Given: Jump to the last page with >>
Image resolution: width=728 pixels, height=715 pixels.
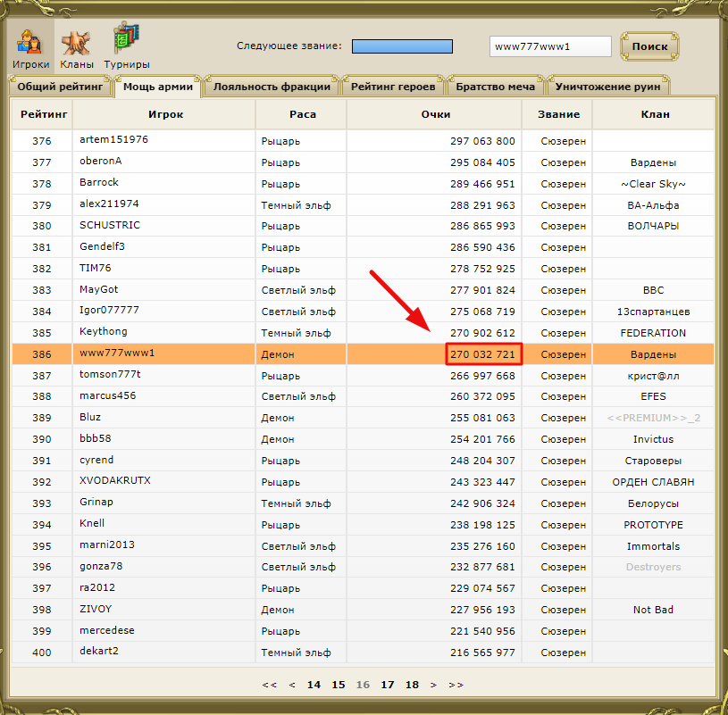Looking at the screenshot, I should coord(456,685).
